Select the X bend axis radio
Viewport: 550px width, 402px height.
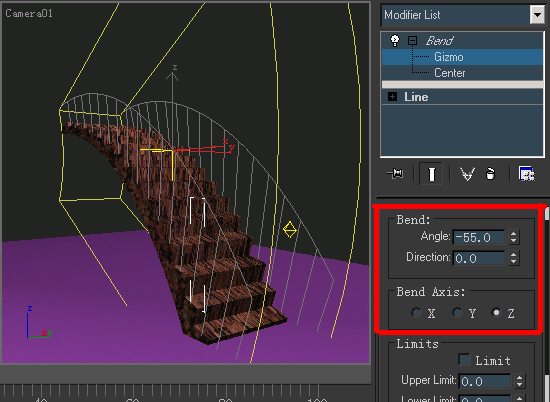point(416,312)
